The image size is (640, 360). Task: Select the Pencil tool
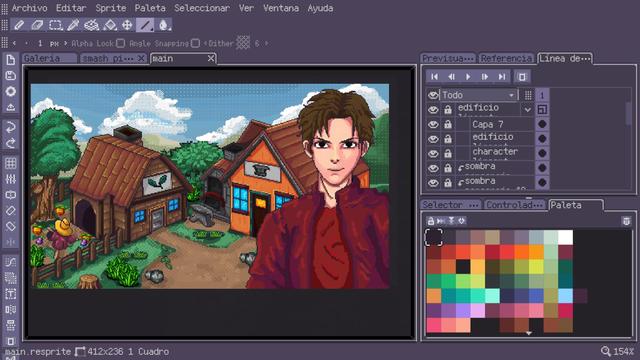[19, 25]
